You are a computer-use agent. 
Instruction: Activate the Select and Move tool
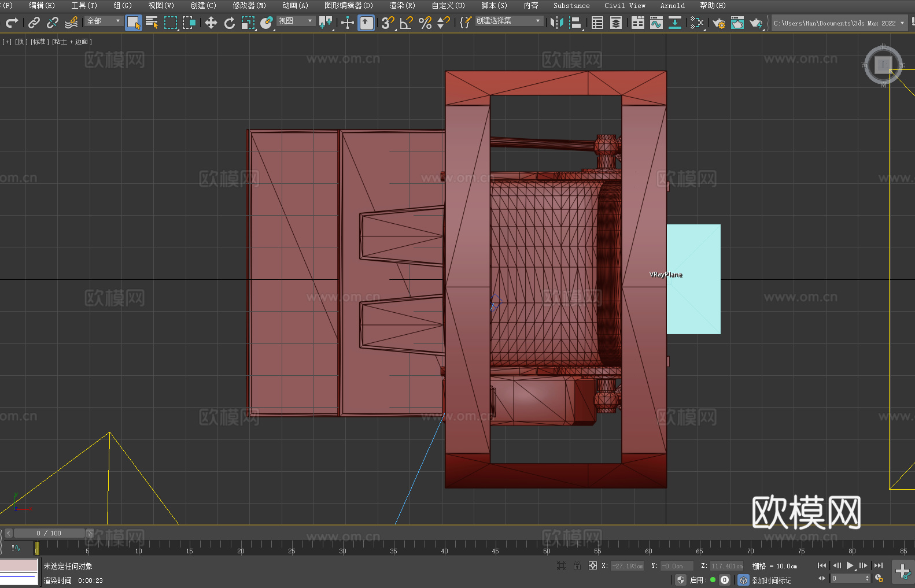[211, 23]
